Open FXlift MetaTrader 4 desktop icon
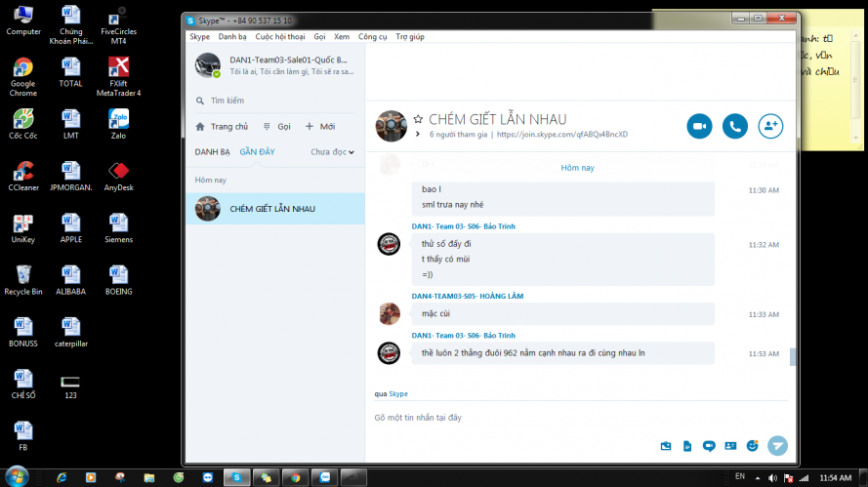Screen dimensions: 868x487 coord(118,77)
